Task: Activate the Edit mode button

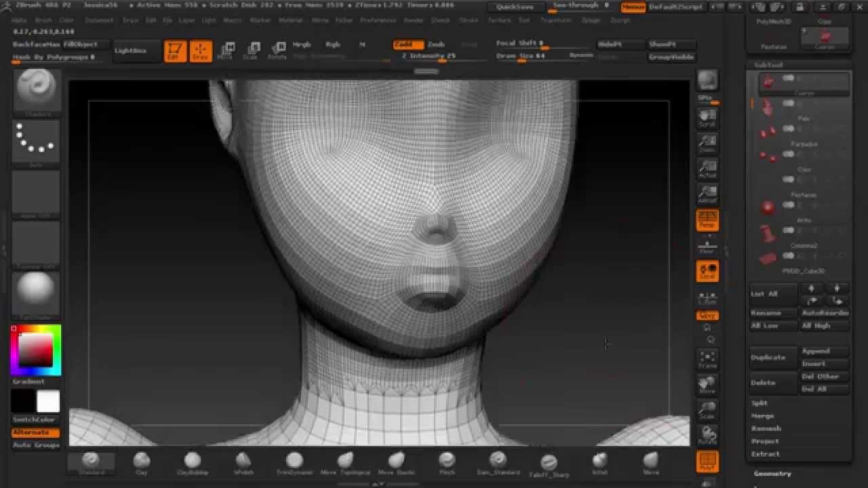Action: pos(175,51)
